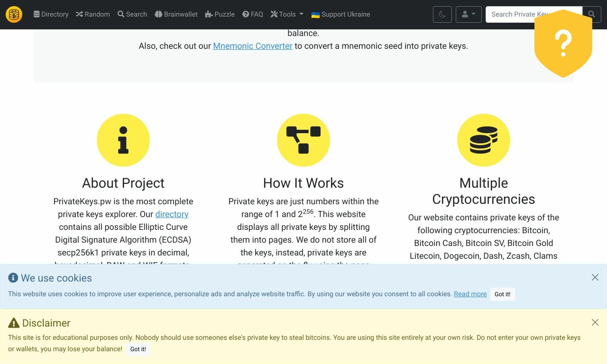The height and width of the screenshot is (364, 607).
Task: Click the magnifier search submit button
Action: [591, 14]
